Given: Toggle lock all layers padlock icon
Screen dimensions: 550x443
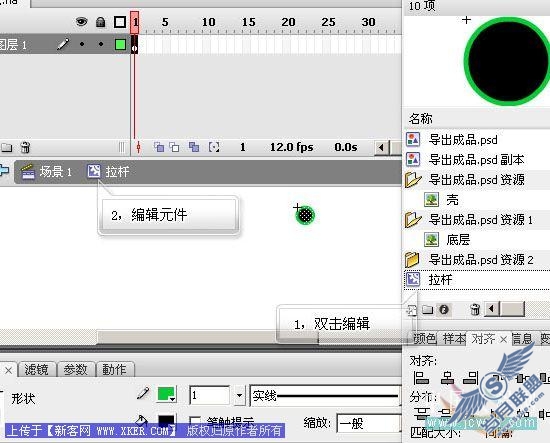Looking at the screenshot, I should pyautogui.click(x=101, y=22).
